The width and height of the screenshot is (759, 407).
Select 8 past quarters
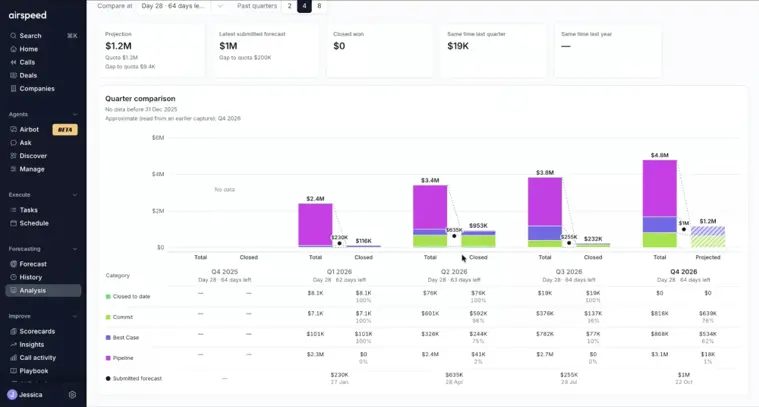click(x=319, y=6)
